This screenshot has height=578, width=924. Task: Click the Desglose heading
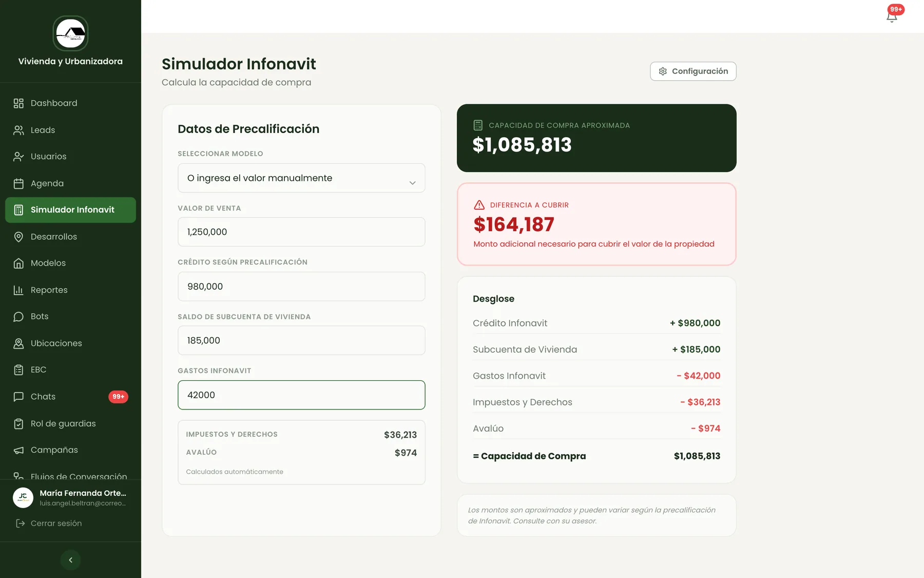(493, 299)
